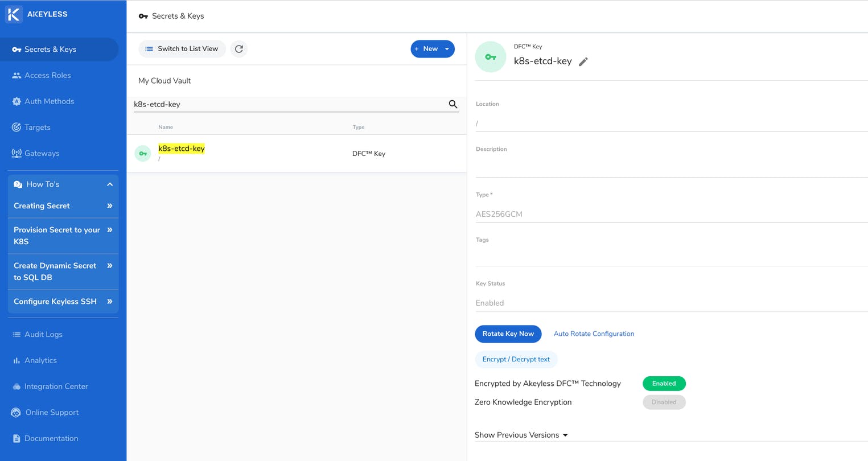Go to Access Roles in the sidebar
Screen dimensions: 868x461
[47, 75]
